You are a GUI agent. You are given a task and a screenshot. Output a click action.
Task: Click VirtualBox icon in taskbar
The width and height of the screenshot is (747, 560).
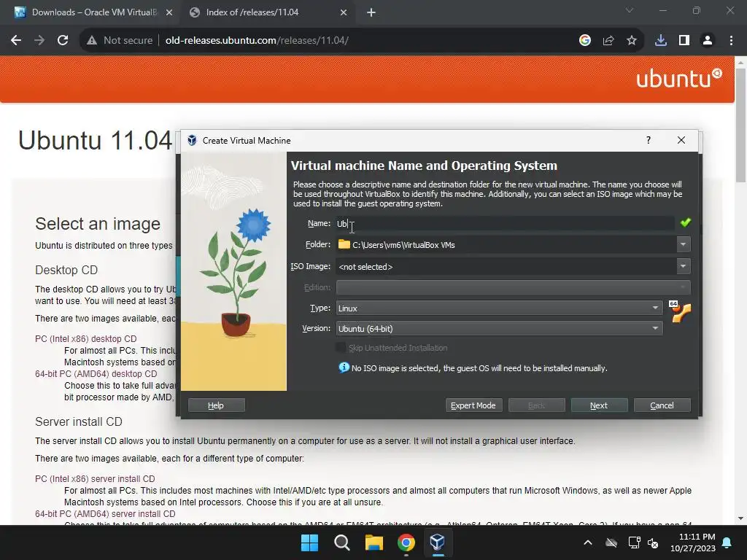click(438, 542)
